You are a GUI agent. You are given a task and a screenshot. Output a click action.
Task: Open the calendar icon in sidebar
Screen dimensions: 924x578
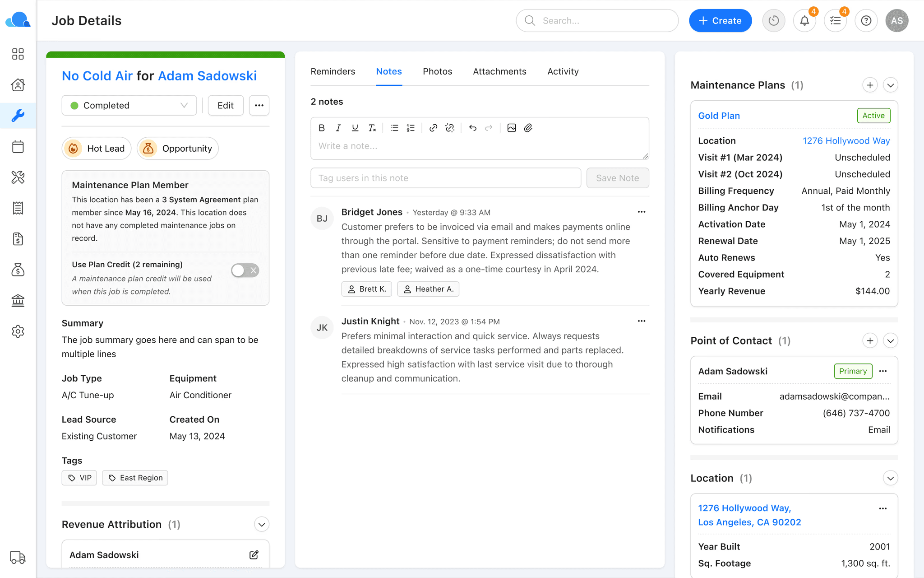(x=18, y=147)
